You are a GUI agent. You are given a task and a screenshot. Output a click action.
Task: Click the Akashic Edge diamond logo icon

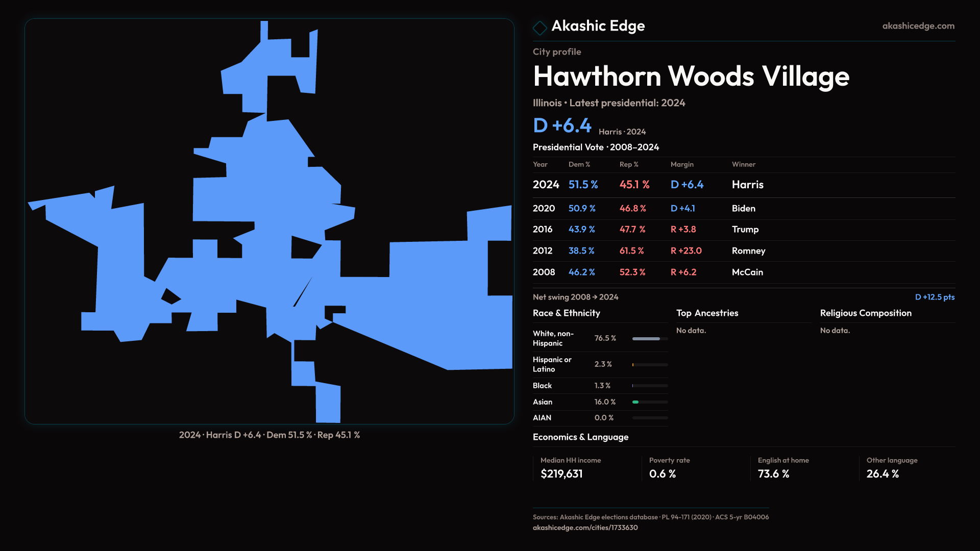click(x=540, y=28)
